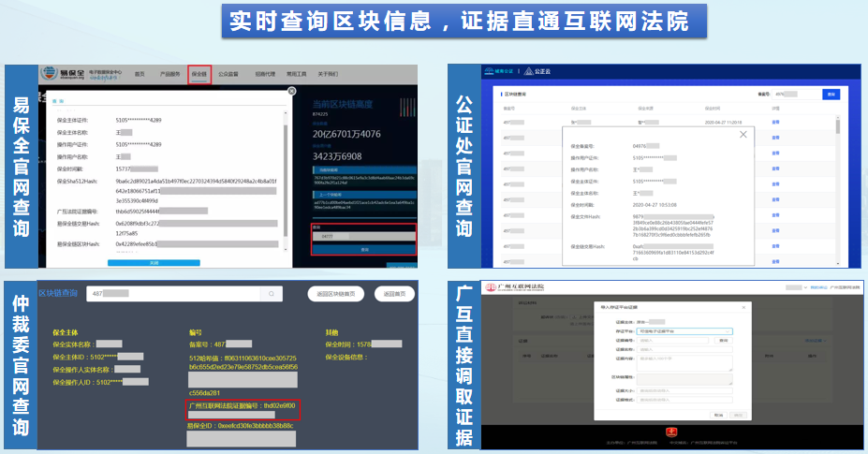
Task: Click the time value 2020-04-27 10:53:08
Action: 655,205
